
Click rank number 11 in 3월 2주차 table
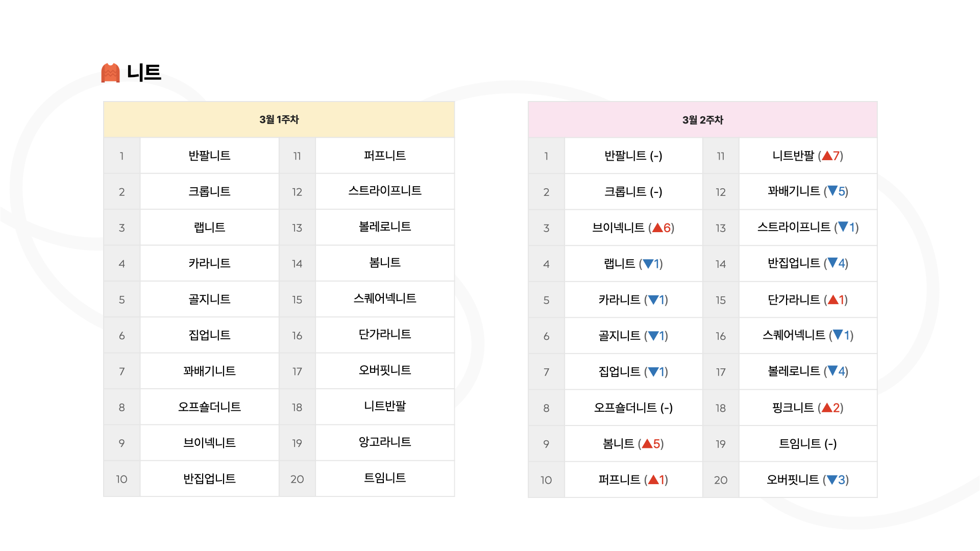pos(721,156)
